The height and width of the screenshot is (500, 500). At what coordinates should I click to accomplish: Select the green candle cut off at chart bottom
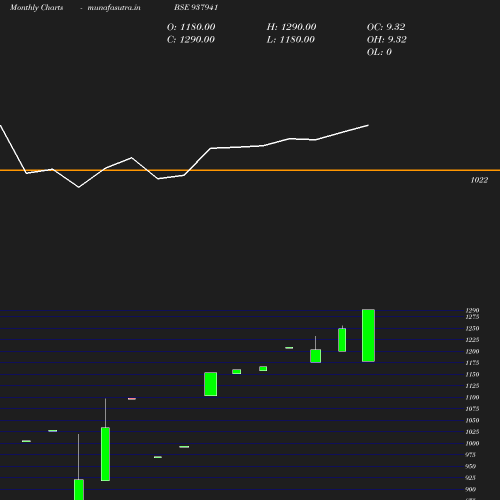(79, 489)
